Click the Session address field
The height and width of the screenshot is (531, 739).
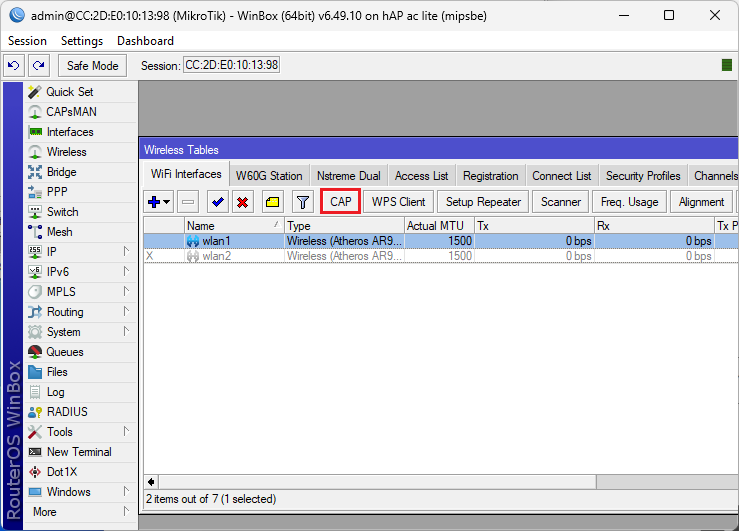tap(231, 65)
